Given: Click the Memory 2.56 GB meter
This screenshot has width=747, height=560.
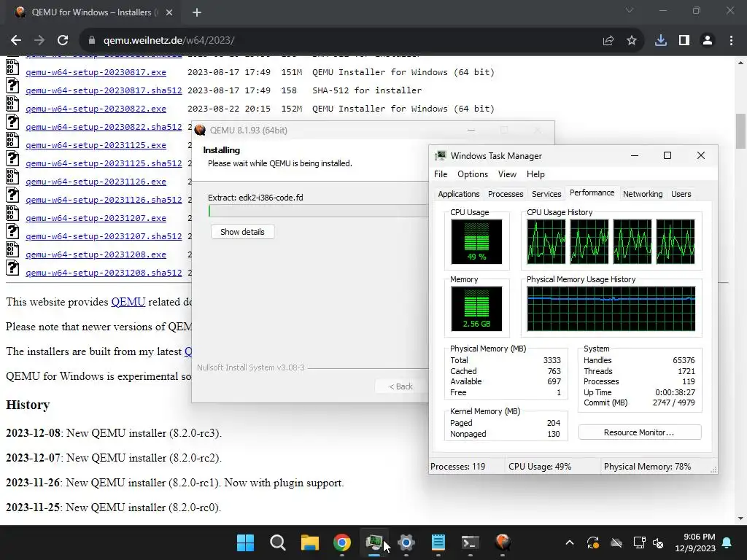Looking at the screenshot, I should tap(476, 308).
